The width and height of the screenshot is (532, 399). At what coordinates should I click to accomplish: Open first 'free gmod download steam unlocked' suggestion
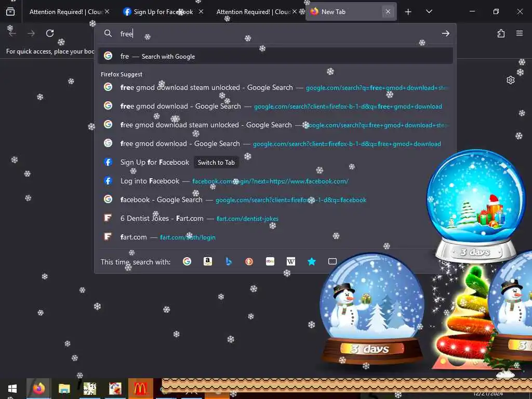[275, 87]
